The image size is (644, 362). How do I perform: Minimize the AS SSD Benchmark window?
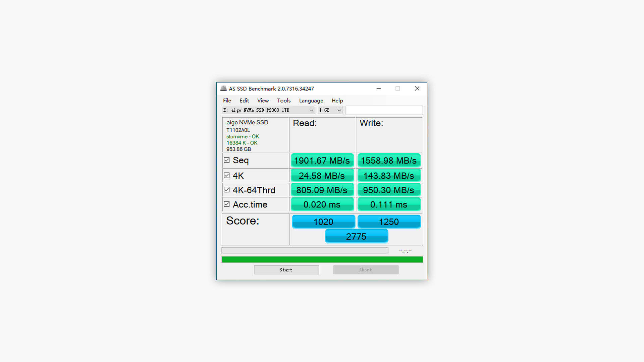(x=379, y=88)
